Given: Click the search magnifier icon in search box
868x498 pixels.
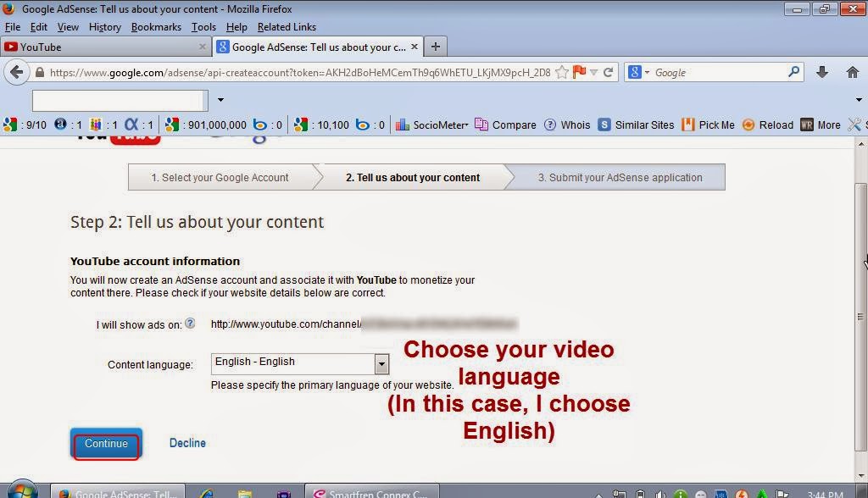Looking at the screenshot, I should tap(793, 72).
